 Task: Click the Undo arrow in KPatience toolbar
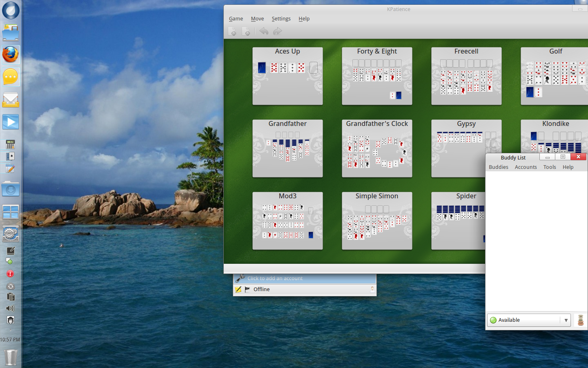(x=264, y=31)
